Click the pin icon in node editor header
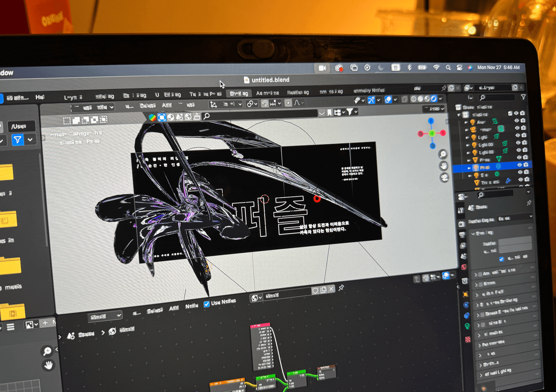556x392 pixels. click(341, 288)
